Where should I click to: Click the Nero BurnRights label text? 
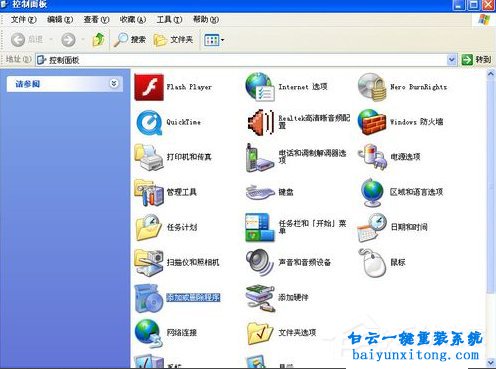coord(418,87)
